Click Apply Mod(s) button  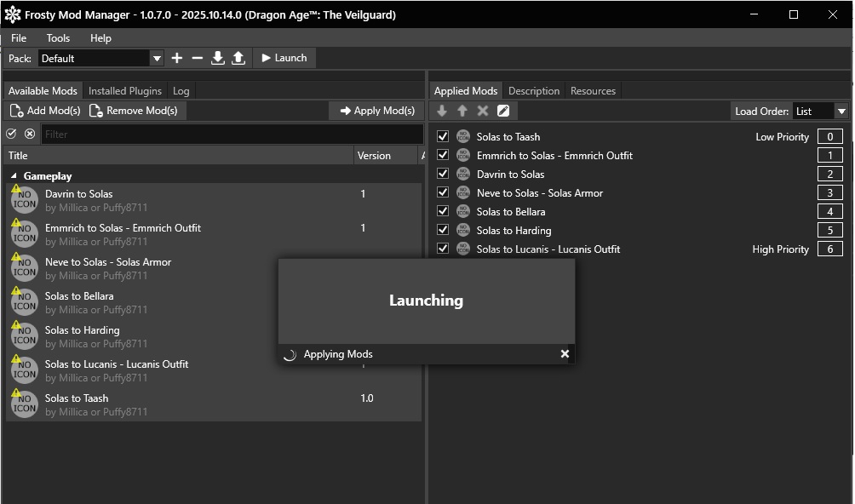377,111
